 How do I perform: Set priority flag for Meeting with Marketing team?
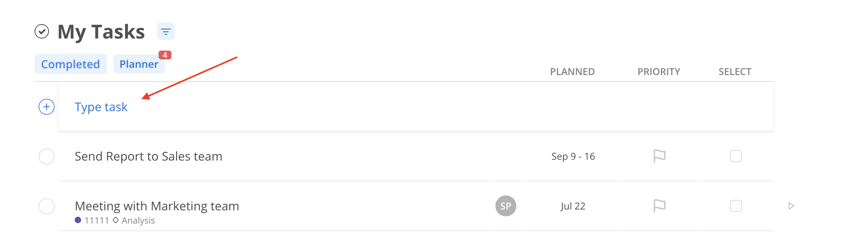click(x=659, y=206)
